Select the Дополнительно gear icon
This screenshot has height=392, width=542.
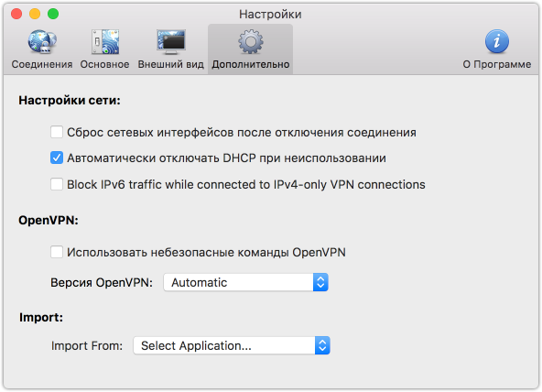(x=251, y=42)
